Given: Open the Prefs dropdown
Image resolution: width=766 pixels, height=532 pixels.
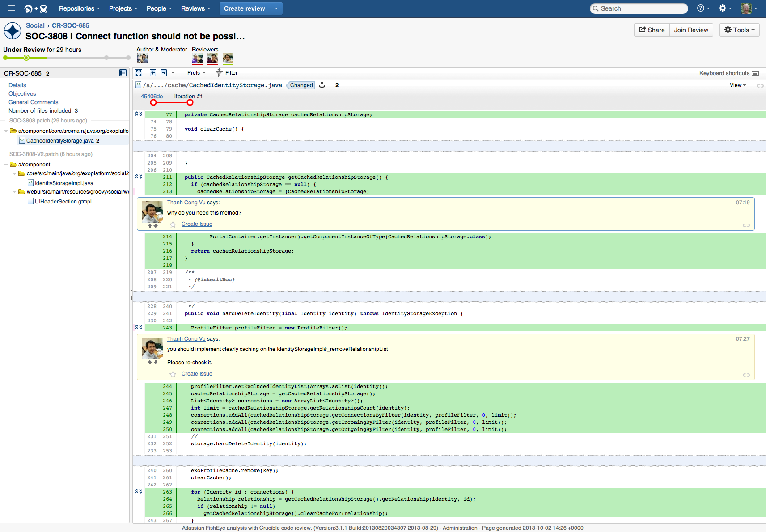Looking at the screenshot, I should [196, 73].
